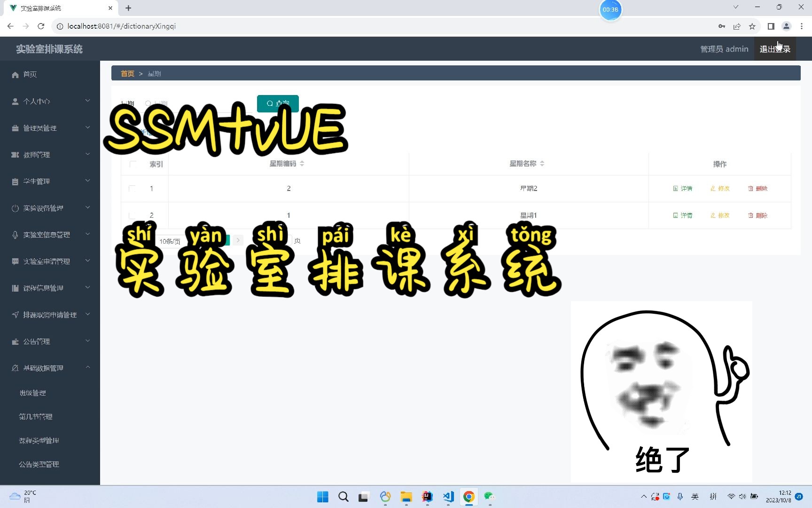Click 修改 for row 星期1
Image resolution: width=812 pixels, height=508 pixels.
pyautogui.click(x=720, y=215)
